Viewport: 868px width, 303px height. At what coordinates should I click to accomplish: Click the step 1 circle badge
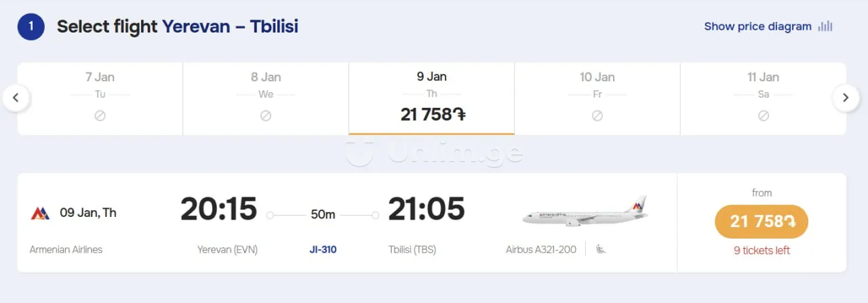31,27
